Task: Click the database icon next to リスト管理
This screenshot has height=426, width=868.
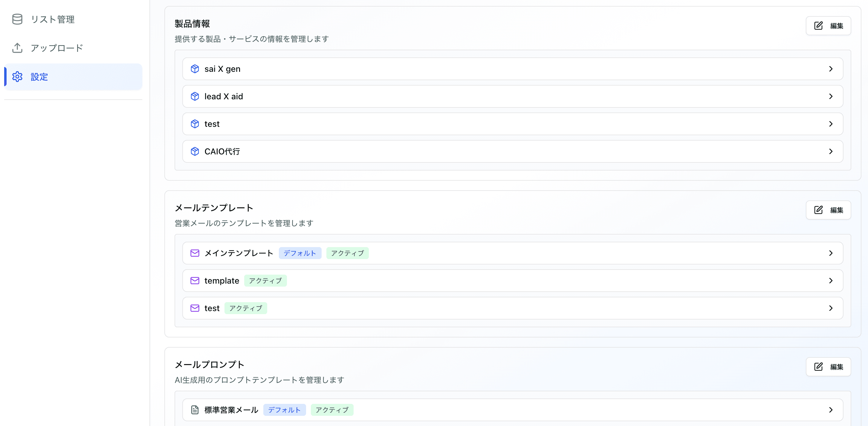Action: (x=17, y=19)
